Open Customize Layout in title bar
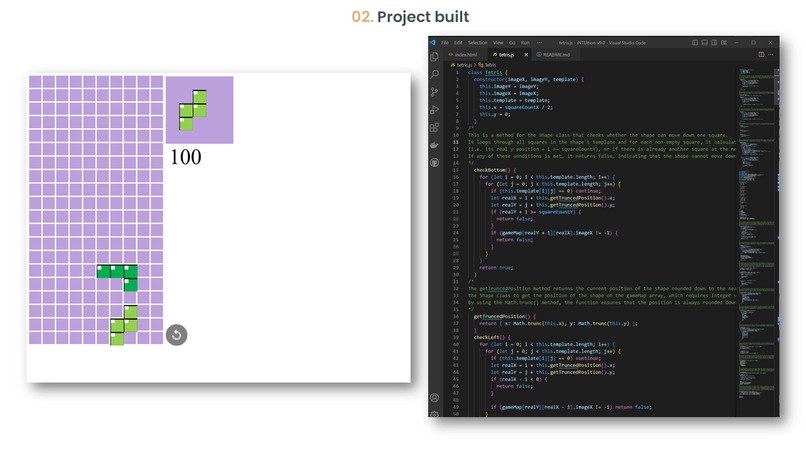Screen dimensions: 806x453 click(x=724, y=43)
